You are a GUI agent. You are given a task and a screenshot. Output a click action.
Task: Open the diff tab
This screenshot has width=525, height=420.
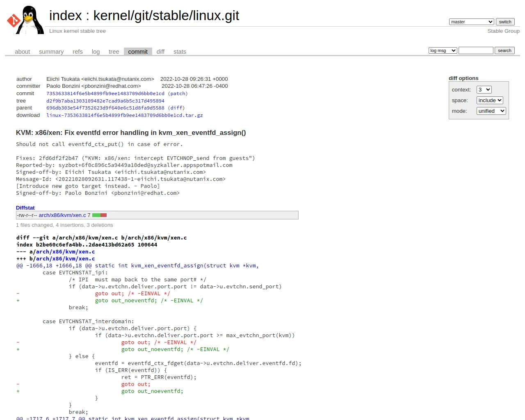pos(160,52)
